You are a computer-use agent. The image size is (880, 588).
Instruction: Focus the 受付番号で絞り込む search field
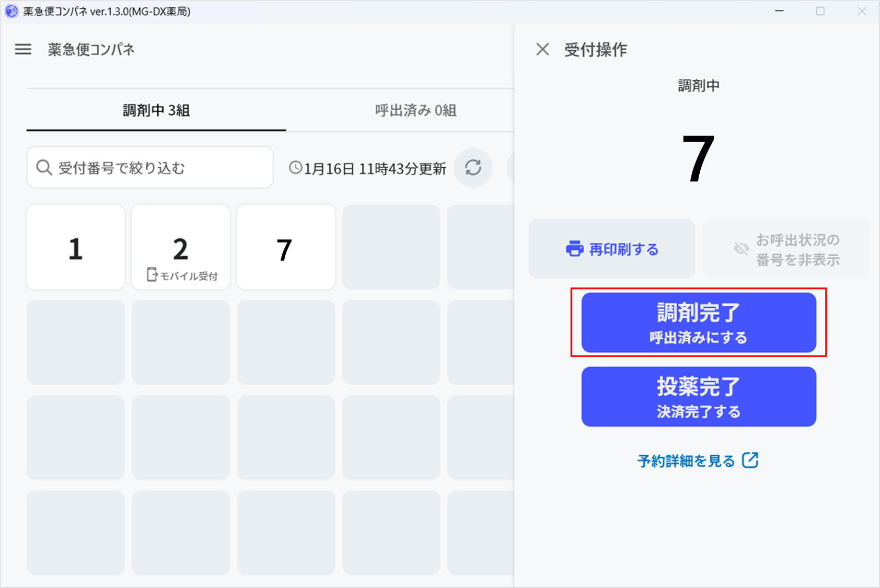[x=157, y=168]
